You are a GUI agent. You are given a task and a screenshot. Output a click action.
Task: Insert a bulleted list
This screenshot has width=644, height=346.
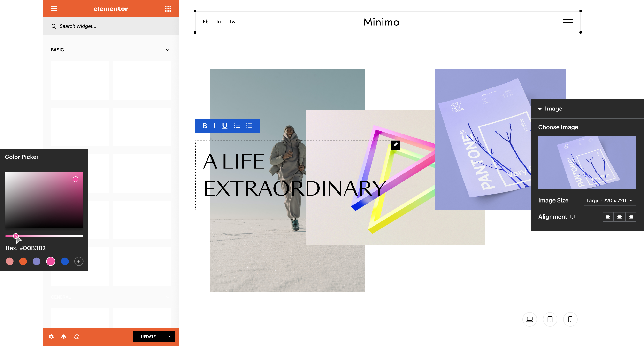[237, 126]
